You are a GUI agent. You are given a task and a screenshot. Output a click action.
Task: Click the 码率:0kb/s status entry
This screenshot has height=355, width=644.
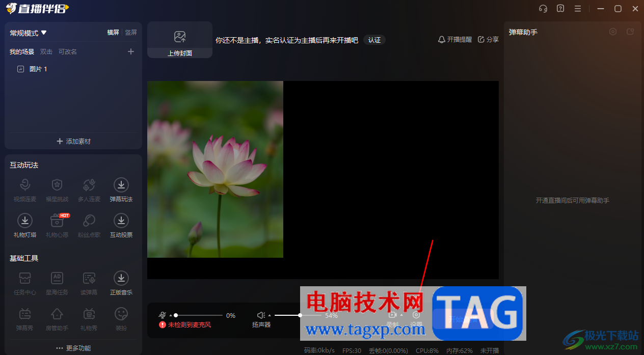tap(319, 350)
